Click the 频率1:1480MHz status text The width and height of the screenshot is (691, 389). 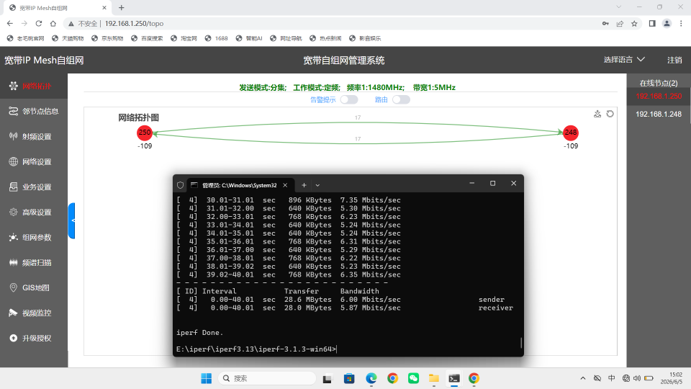click(x=375, y=87)
